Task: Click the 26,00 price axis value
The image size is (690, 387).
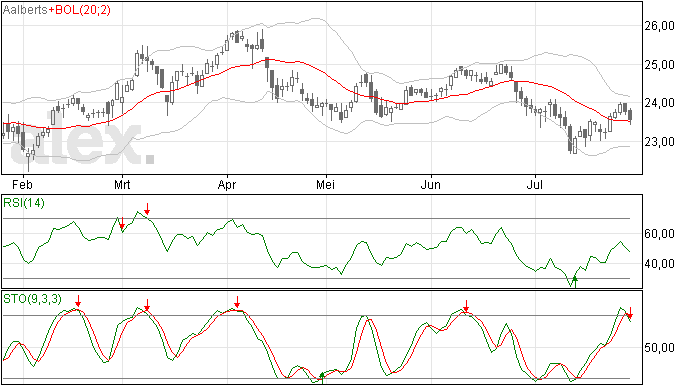Action: (659, 26)
